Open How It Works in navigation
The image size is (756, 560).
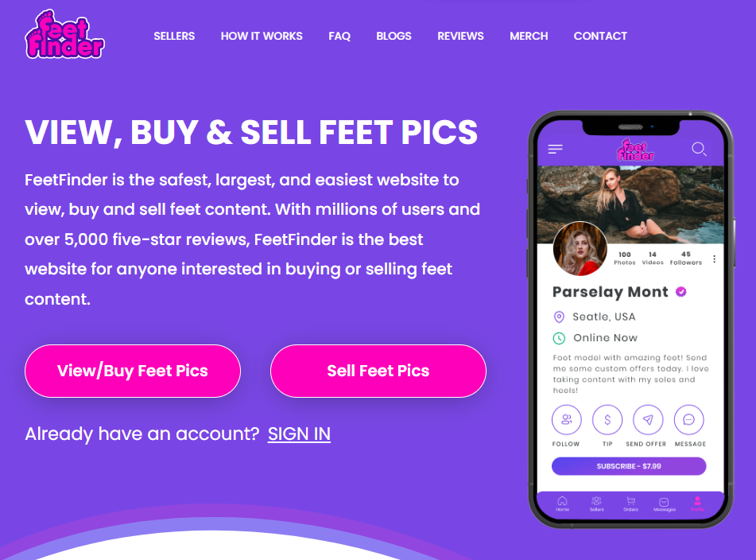262,36
